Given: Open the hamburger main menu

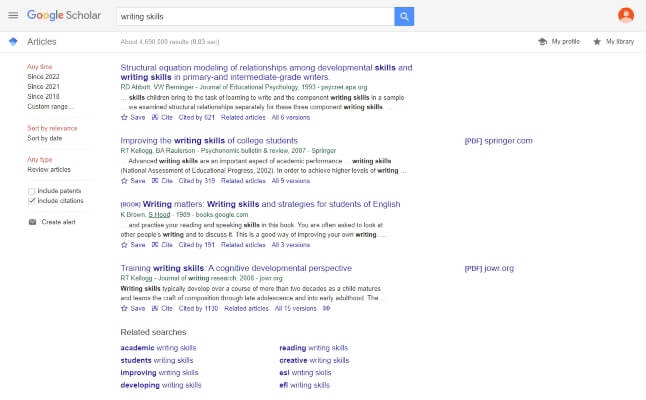Looking at the screenshot, I should [x=13, y=15].
